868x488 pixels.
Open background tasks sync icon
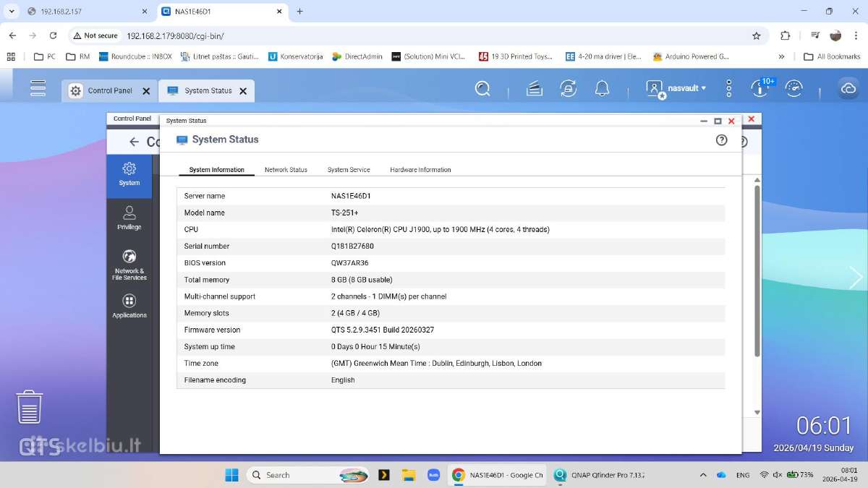click(569, 88)
